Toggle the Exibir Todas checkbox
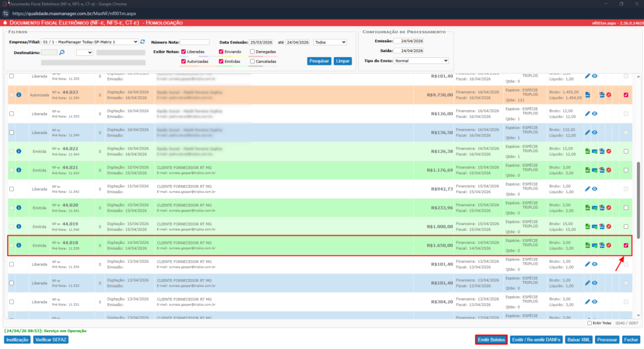Screen dimensions: 644x349 (589, 323)
